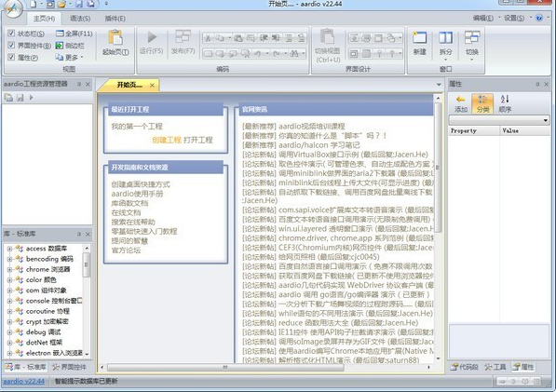Click the save all icon in quick access bar

[x=91, y=4]
